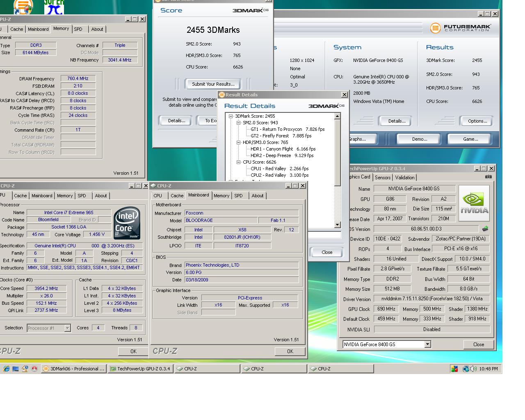Open the desktop icon left of Super Pi
Viewport: 525px width, 420px height.
point(23,7)
